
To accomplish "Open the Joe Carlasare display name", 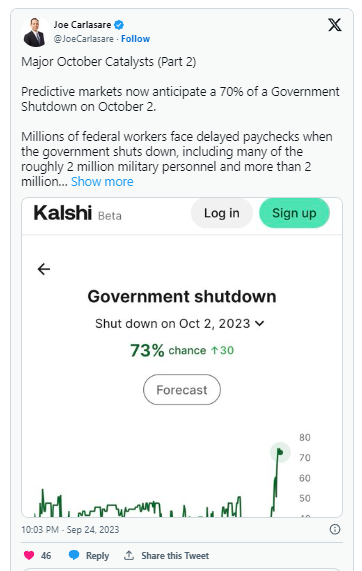I will [x=83, y=25].
